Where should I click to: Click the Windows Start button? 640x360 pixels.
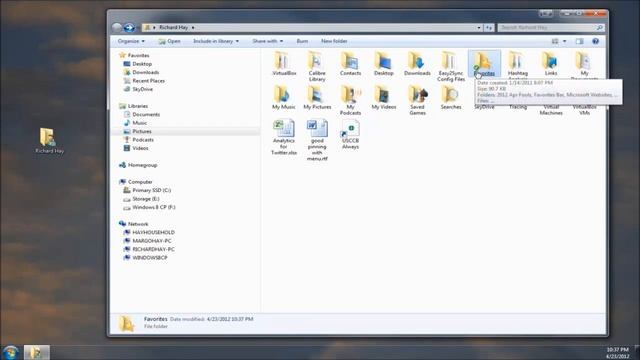point(11,352)
